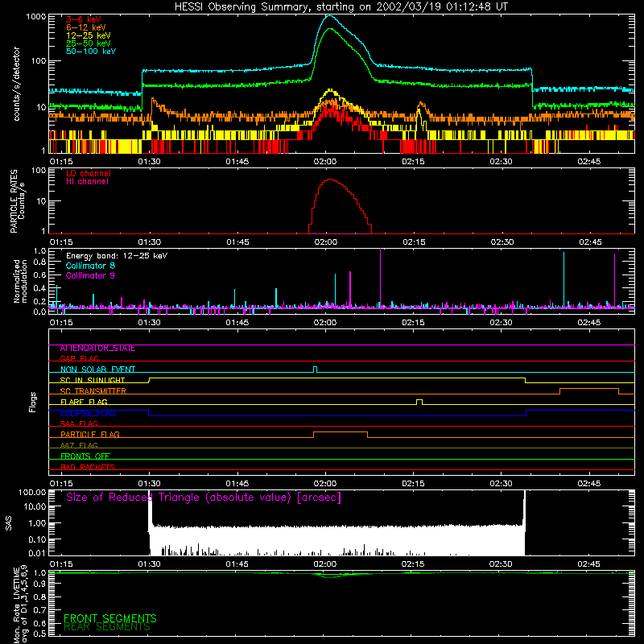Viewport: 644px width, 644px height.
Task: Select the LO channel legend label
Action: pos(89,173)
